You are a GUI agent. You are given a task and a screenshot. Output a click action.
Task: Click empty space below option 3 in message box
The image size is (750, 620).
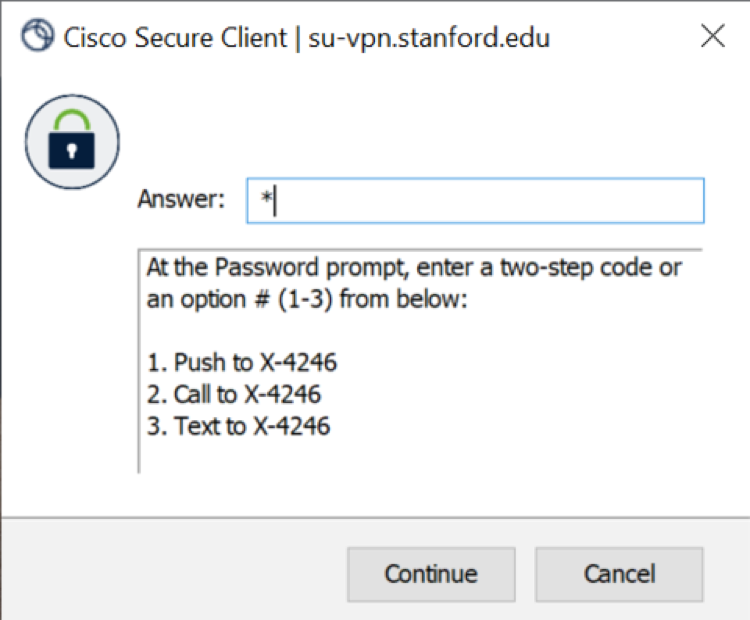point(420,454)
